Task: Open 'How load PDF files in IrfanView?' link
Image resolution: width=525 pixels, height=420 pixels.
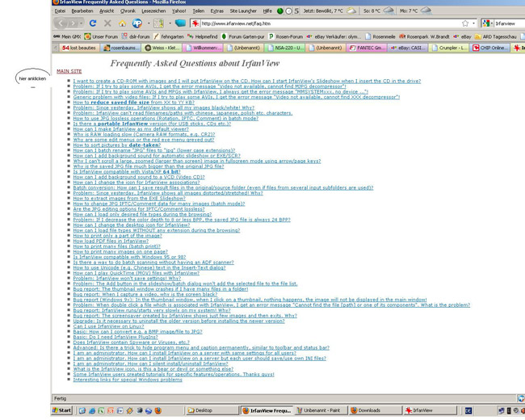Action: 111,241
